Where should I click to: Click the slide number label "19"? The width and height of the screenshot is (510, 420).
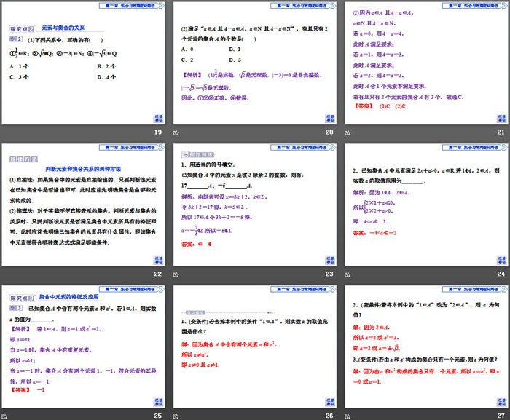[x=158, y=132]
